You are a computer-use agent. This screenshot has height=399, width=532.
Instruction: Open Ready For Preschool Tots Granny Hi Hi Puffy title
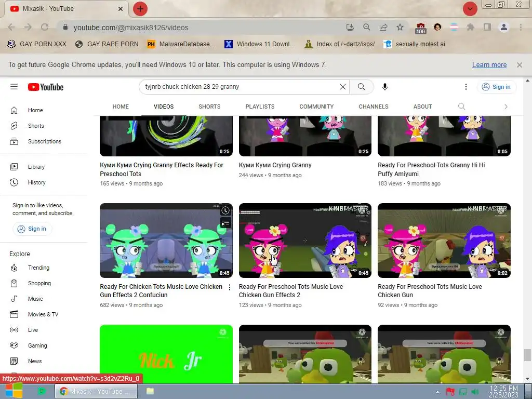tap(431, 169)
